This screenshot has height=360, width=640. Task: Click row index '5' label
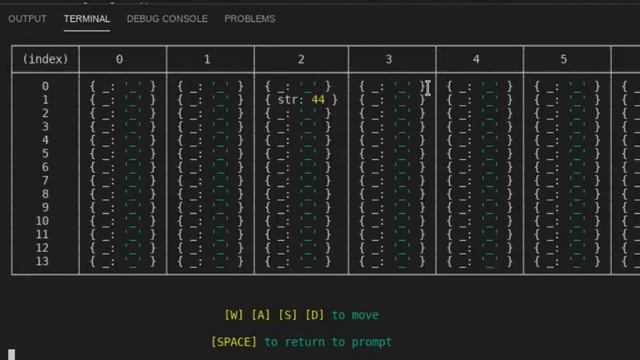45,153
